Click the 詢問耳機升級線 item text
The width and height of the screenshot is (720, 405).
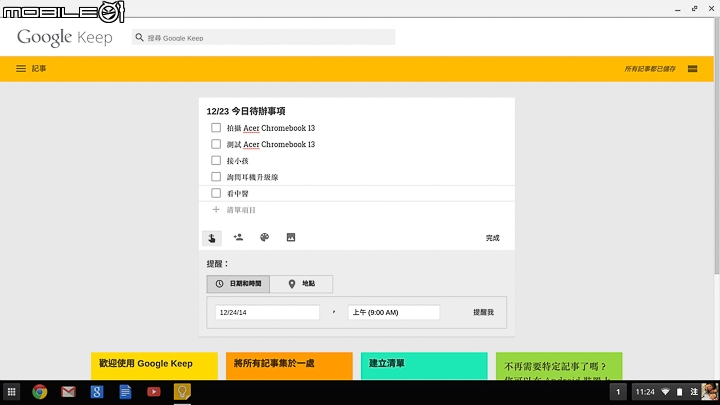(x=252, y=177)
